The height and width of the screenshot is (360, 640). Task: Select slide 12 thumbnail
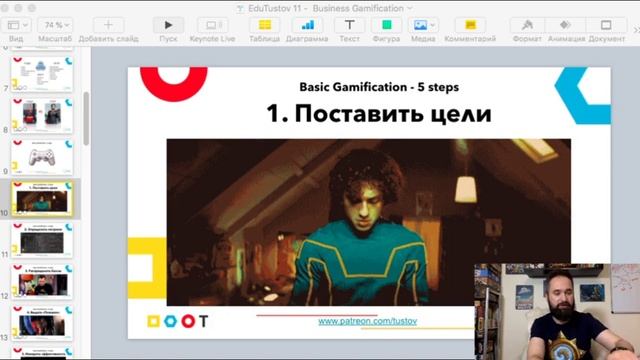pos(42,282)
